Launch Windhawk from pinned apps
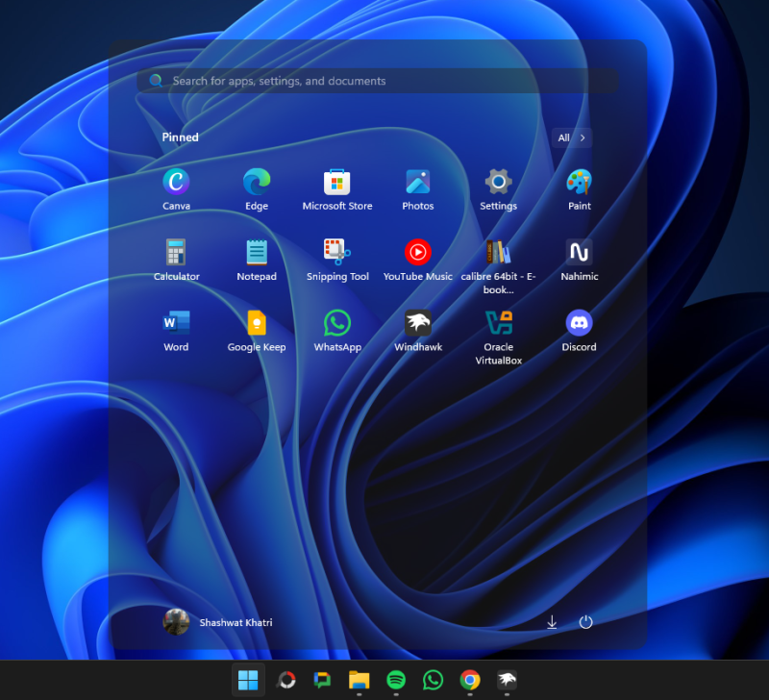769x700 pixels. (x=417, y=324)
